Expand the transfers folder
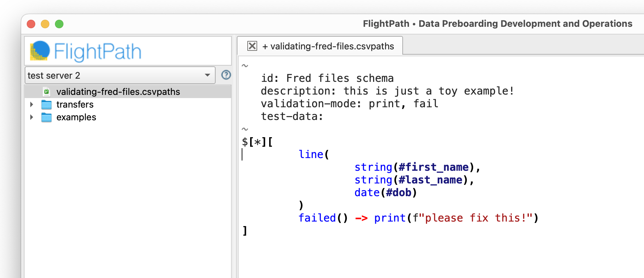Image resolution: width=644 pixels, height=278 pixels. click(x=32, y=104)
